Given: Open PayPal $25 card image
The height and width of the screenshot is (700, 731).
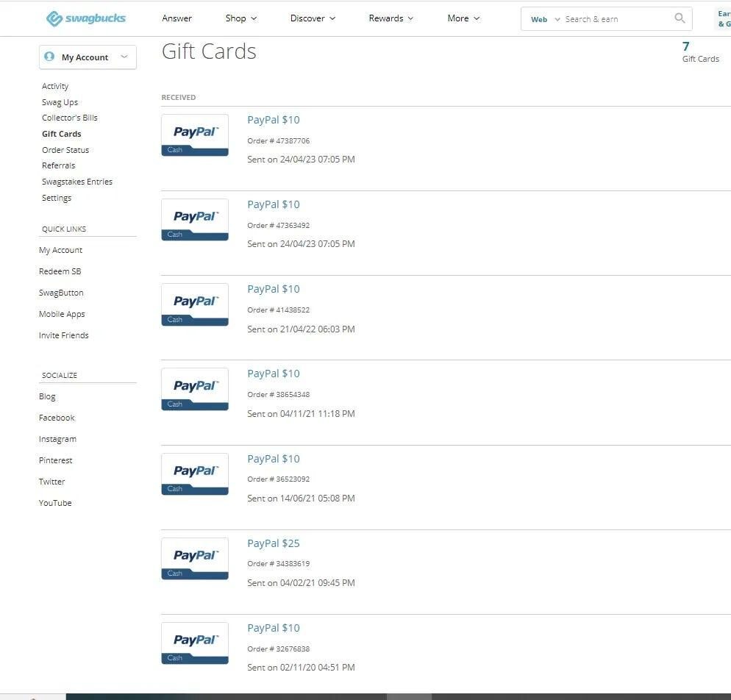Looking at the screenshot, I should pyautogui.click(x=195, y=558).
